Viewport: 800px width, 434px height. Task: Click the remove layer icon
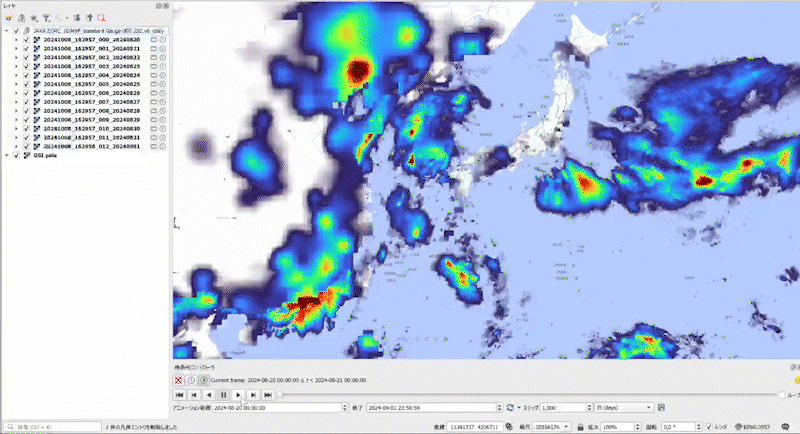pyautogui.click(x=101, y=18)
